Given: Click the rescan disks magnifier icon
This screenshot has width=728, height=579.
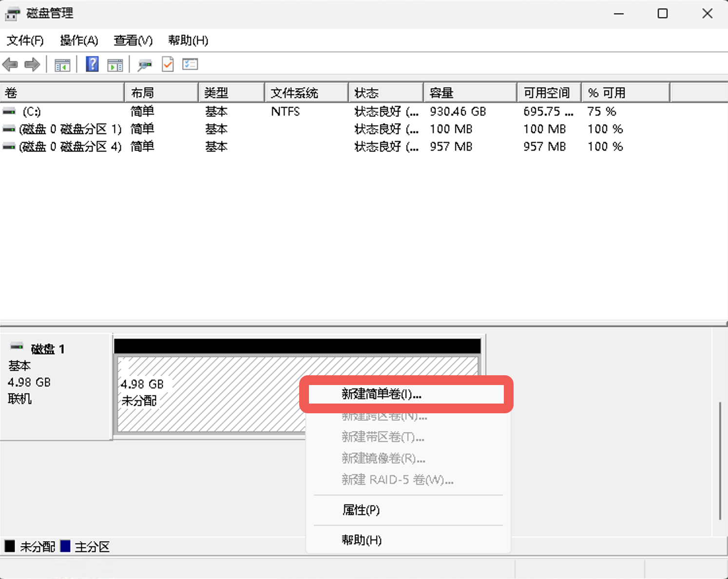Looking at the screenshot, I should click(x=145, y=64).
